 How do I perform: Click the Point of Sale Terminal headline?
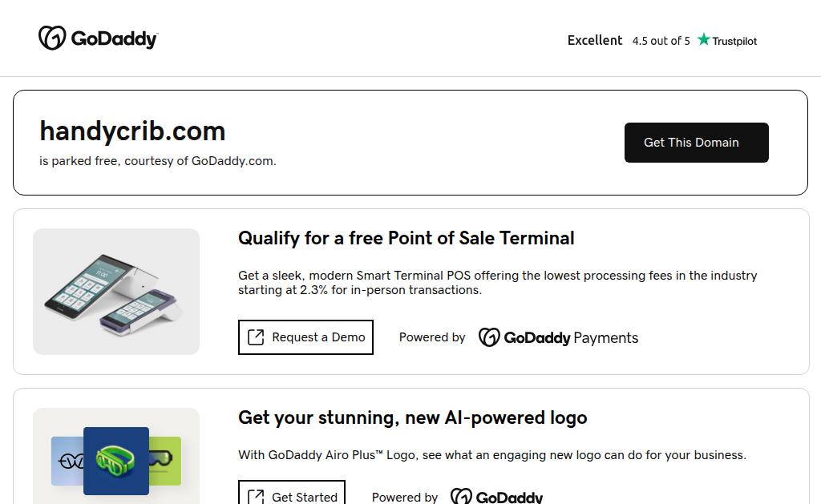point(406,238)
